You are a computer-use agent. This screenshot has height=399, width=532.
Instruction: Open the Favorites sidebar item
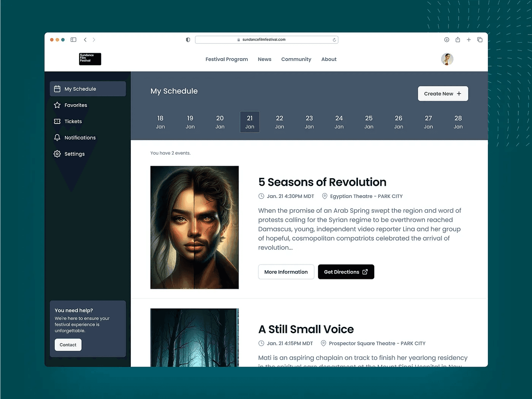88,105
